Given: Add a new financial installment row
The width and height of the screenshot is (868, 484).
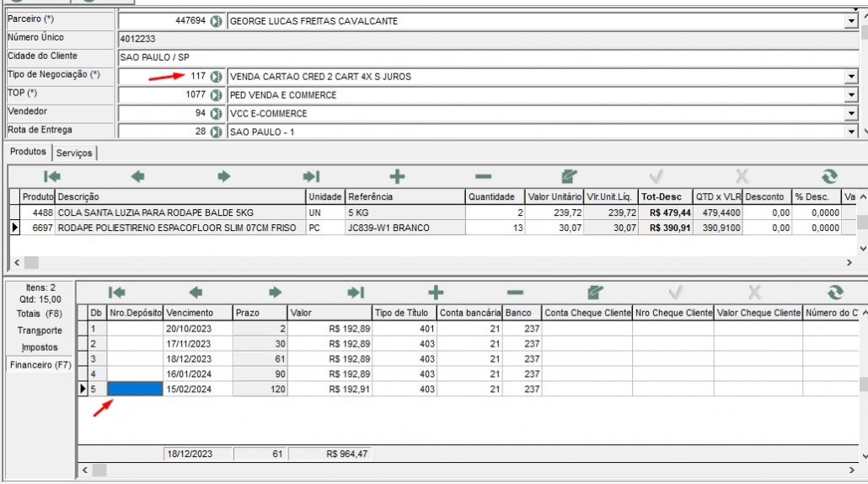Looking at the screenshot, I should 435,292.
